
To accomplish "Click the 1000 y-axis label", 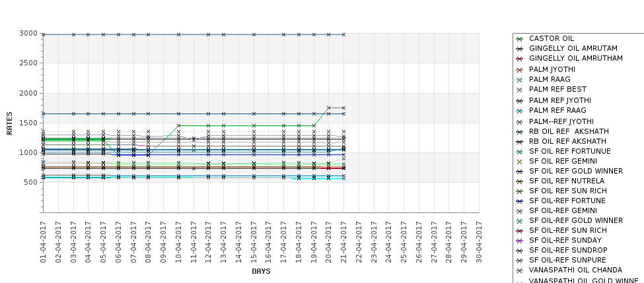I will coord(28,152).
